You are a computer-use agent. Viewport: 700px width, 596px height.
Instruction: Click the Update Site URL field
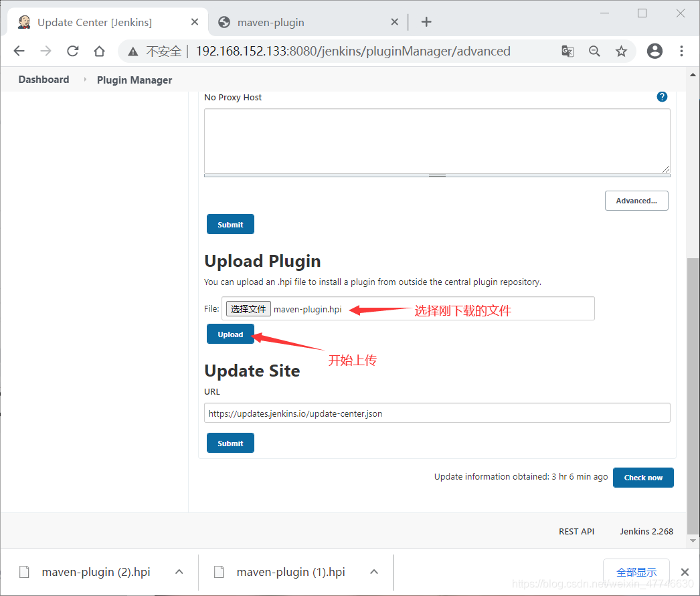437,413
